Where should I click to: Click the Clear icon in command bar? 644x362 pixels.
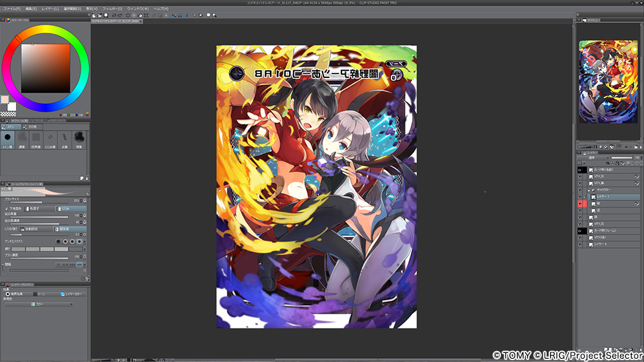(128, 15)
